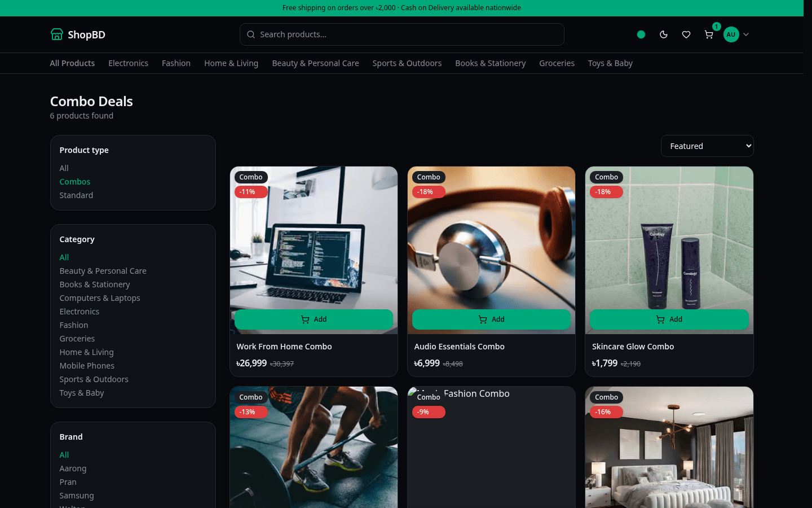Screen dimensions: 812x508
Task: Go to the Electronics nav tab
Action: 128,63
